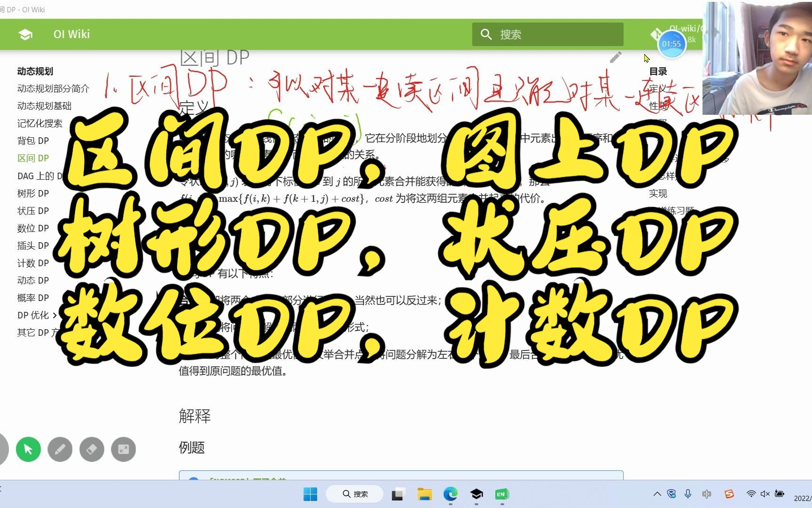Open 数位 DP in the sidebar
The height and width of the screenshot is (508, 812).
tap(33, 228)
